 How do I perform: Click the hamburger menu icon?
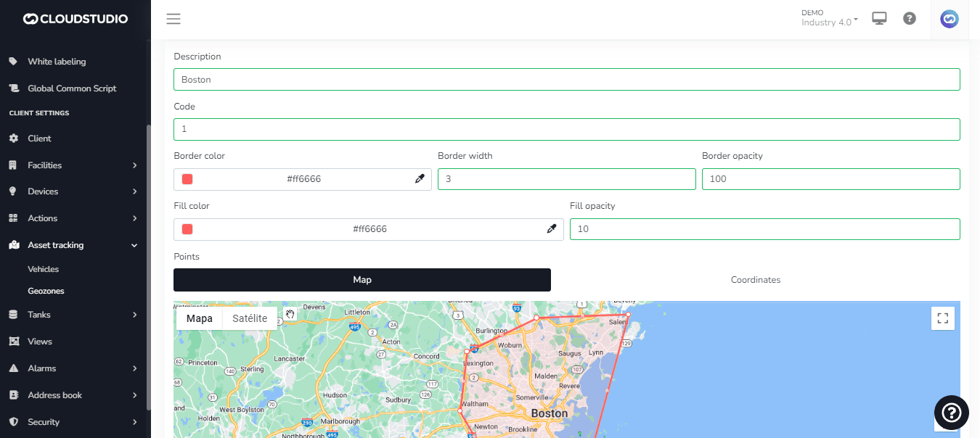[173, 19]
